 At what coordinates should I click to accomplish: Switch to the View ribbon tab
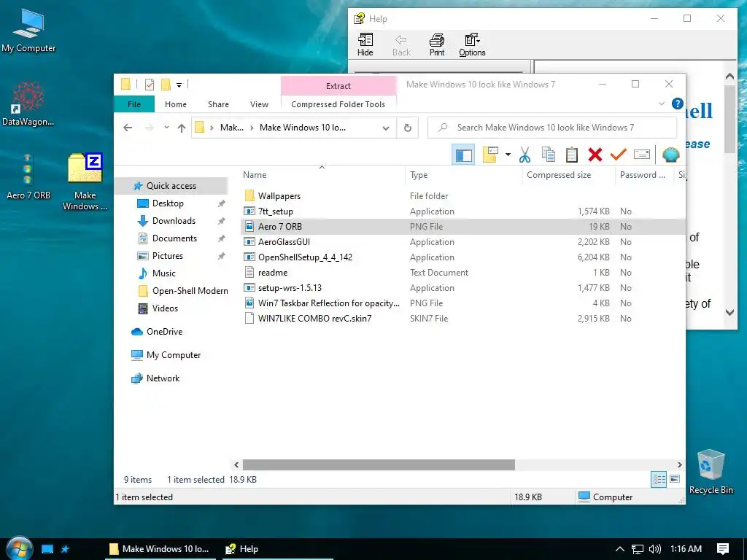pos(259,104)
